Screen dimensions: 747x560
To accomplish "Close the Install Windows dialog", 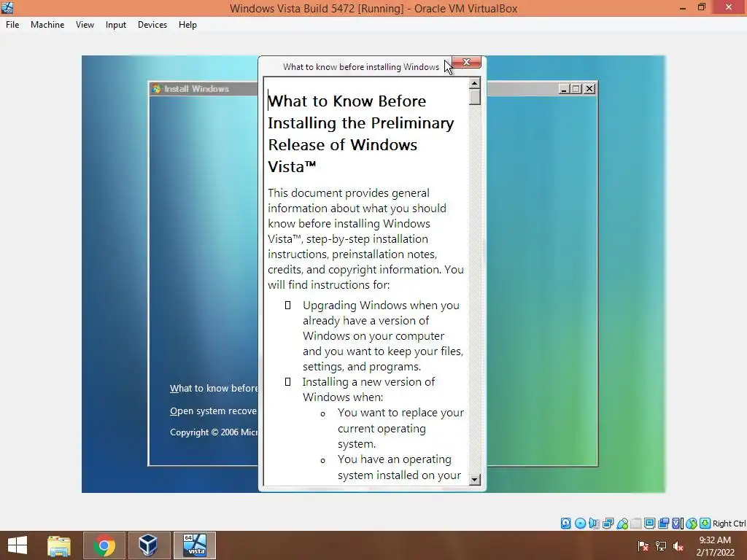I will coord(589,88).
